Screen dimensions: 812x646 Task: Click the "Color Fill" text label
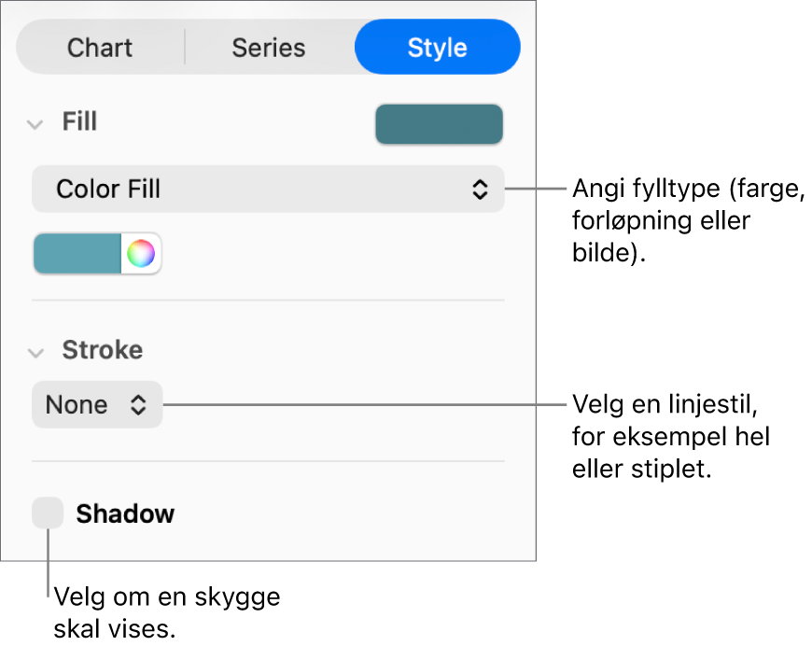click(x=108, y=190)
